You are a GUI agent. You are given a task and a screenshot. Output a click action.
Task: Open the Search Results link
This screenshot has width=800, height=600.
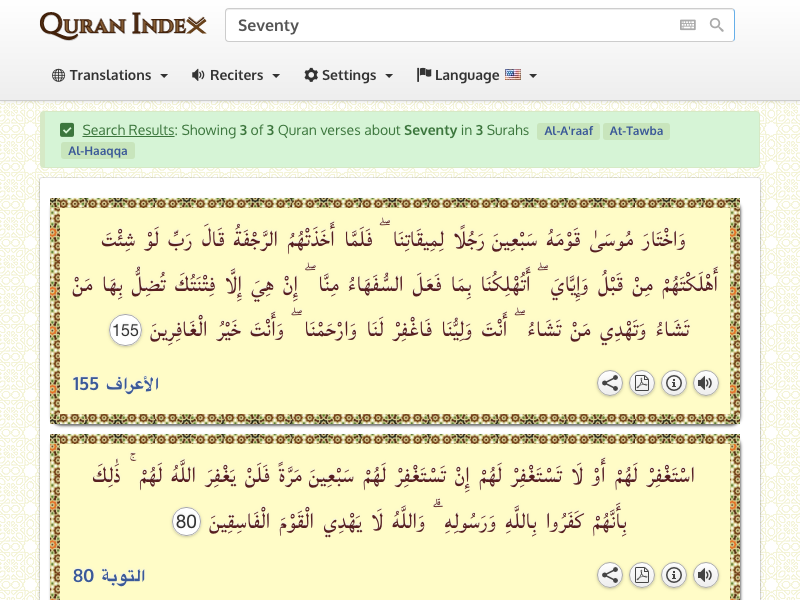[128, 130]
